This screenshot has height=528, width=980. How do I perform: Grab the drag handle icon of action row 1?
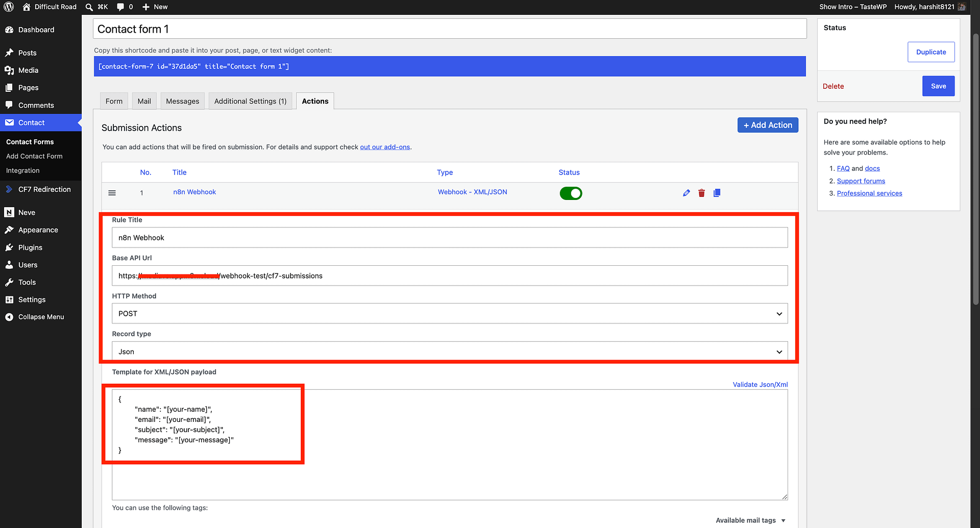tap(112, 193)
